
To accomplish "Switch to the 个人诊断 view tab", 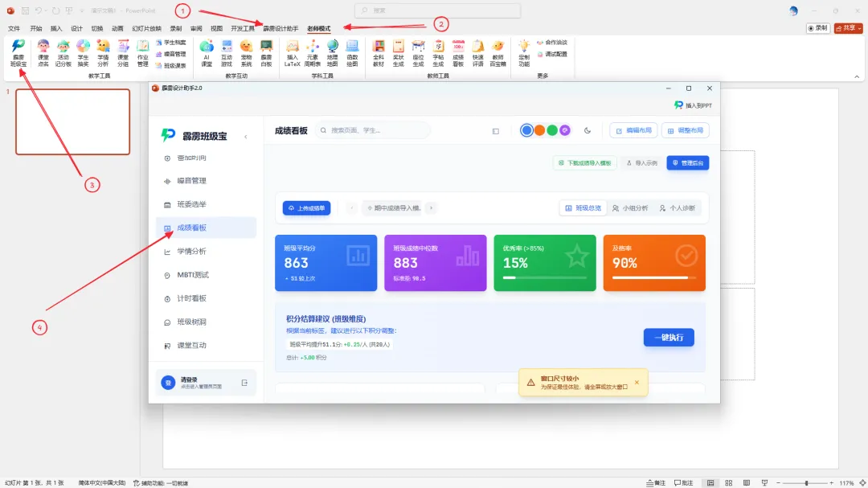I will [x=677, y=208].
